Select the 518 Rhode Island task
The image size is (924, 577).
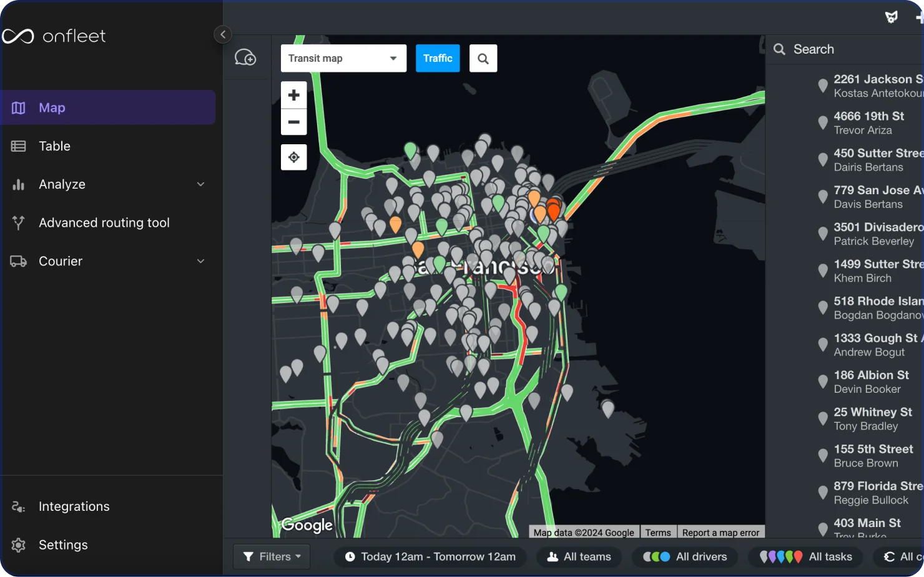[870, 308]
